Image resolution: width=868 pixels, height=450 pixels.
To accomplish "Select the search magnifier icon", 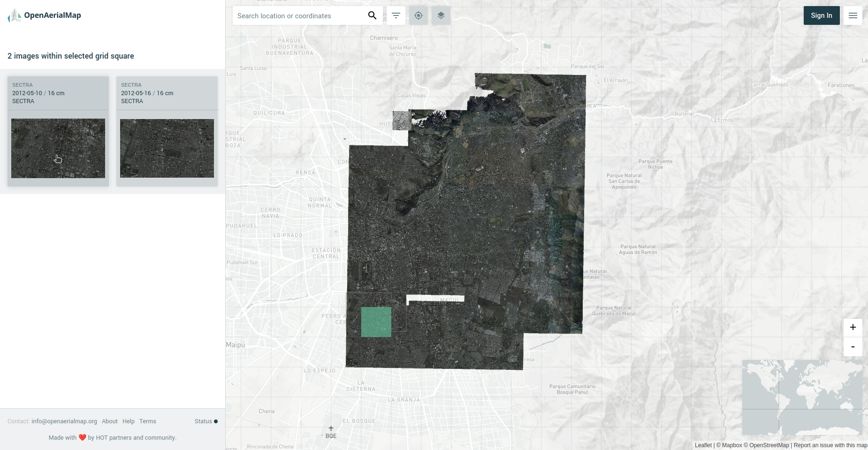I will [372, 15].
